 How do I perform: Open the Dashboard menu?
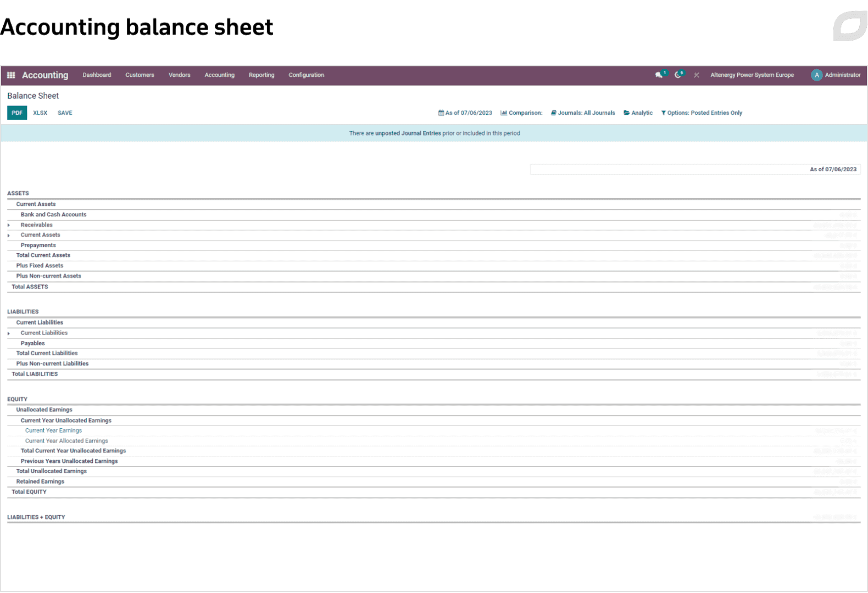pyautogui.click(x=97, y=75)
